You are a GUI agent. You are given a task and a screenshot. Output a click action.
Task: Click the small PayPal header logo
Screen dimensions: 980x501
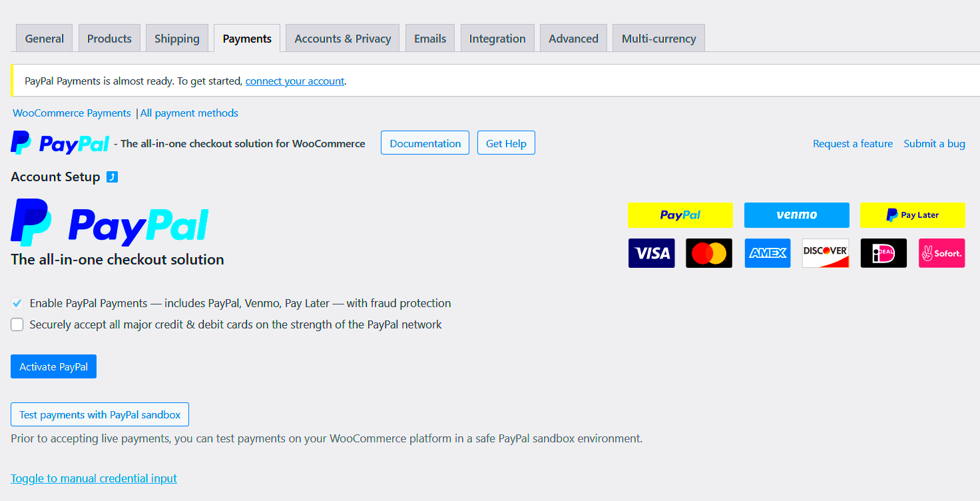60,143
